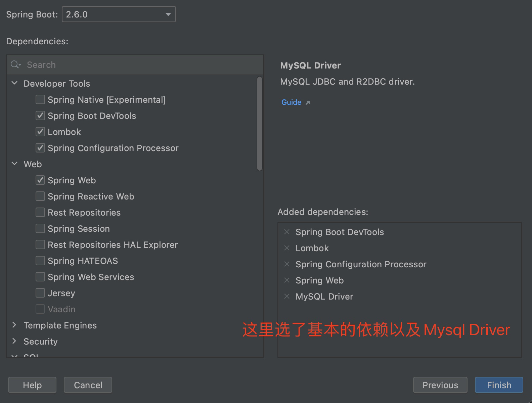Enable Spring Native [Experimental] dependency
The height and width of the screenshot is (403, 532).
tap(40, 99)
